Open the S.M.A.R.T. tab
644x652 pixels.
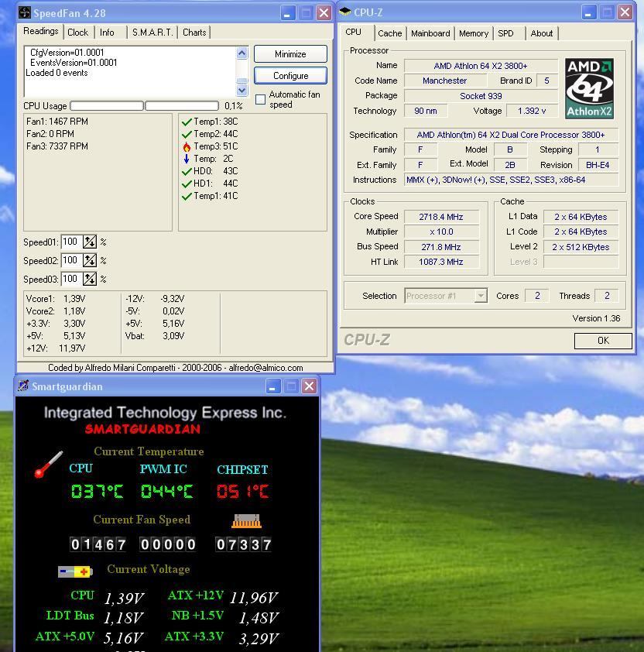click(x=152, y=33)
